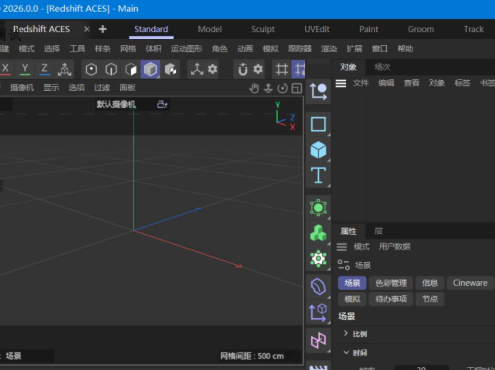
Task: Select the Texture mode cube icon
Action: 170,69
